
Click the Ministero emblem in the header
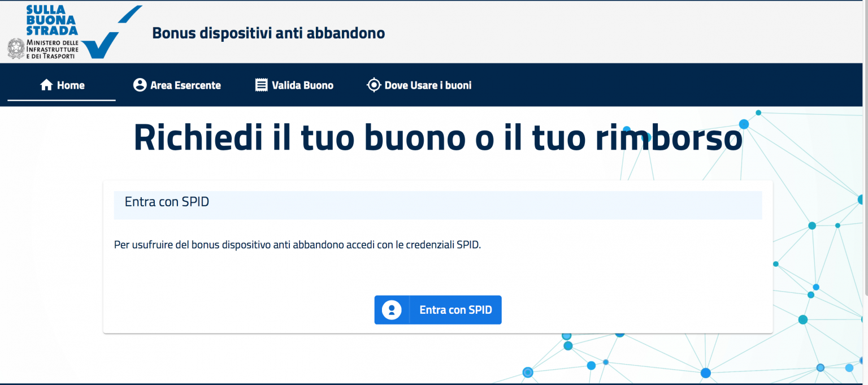(x=16, y=49)
